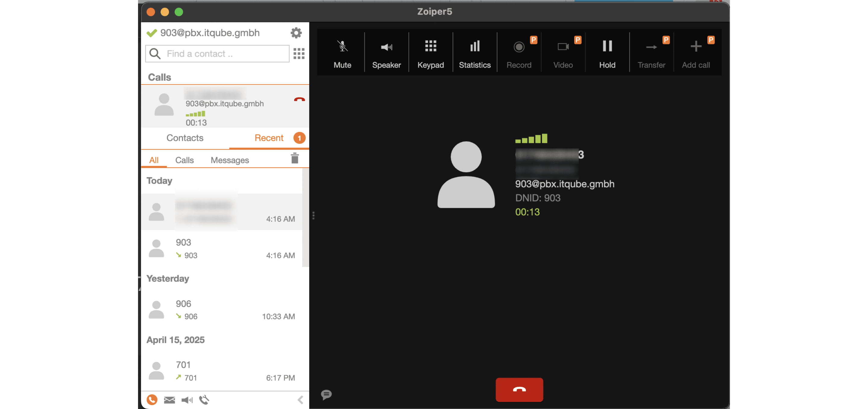
Task: Start Video from the call toolbar
Action: click(563, 47)
